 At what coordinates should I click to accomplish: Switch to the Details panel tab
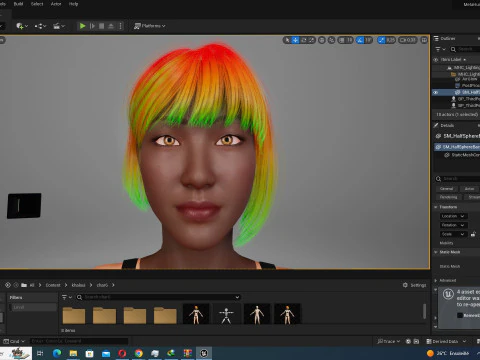point(444,125)
